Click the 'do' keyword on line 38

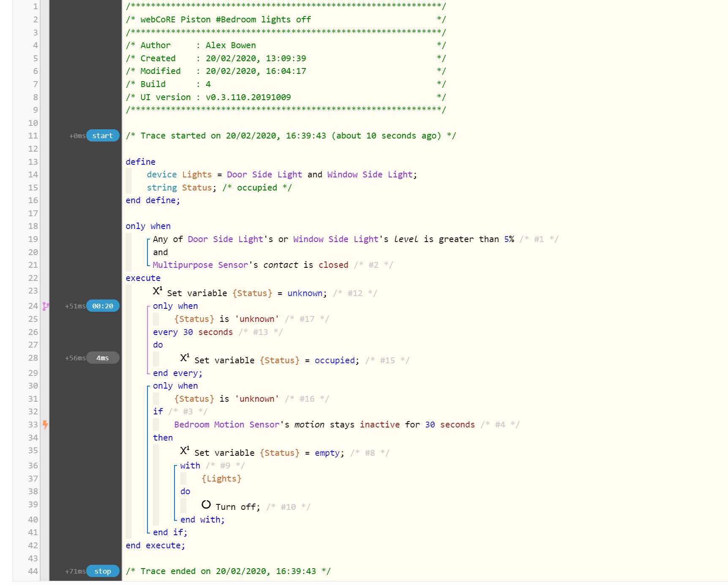pos(185,491)
